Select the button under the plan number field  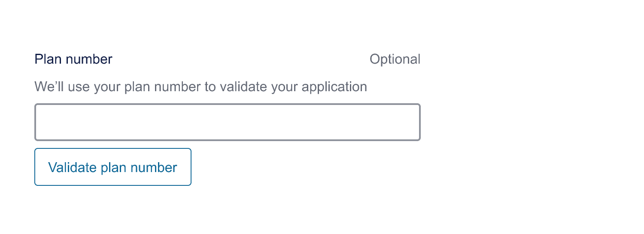click(x=112, y=167)
